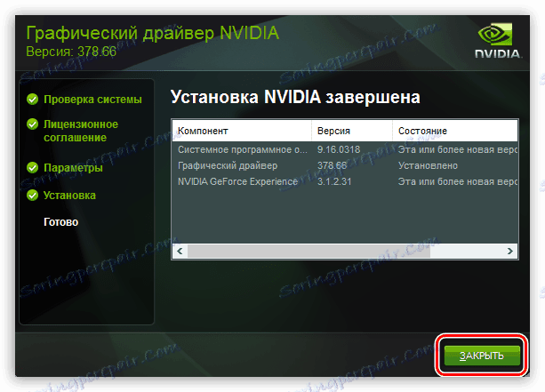The image size is (545, 392).
Task: Click checkmark icon next to Параметры
Action: 32,168
